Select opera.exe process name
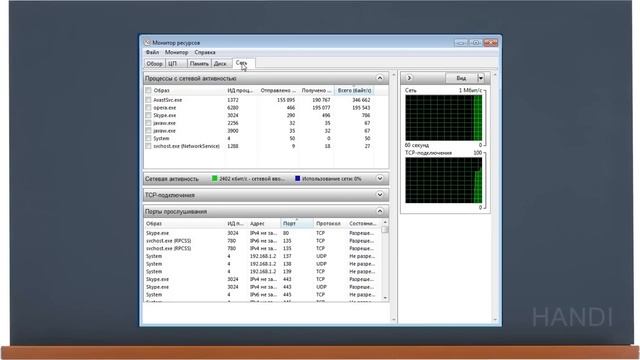 [164, 107]
